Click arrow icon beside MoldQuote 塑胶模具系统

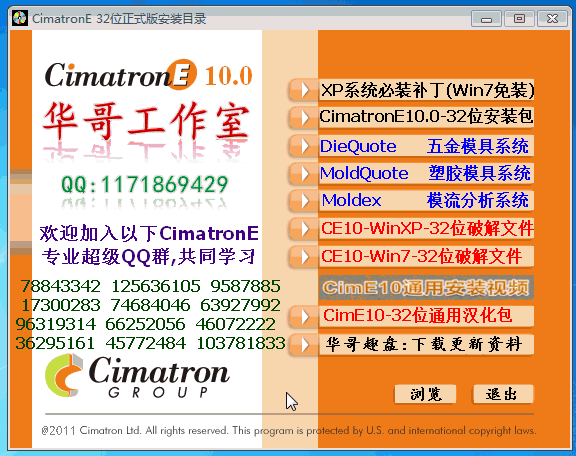coord(304,173)
